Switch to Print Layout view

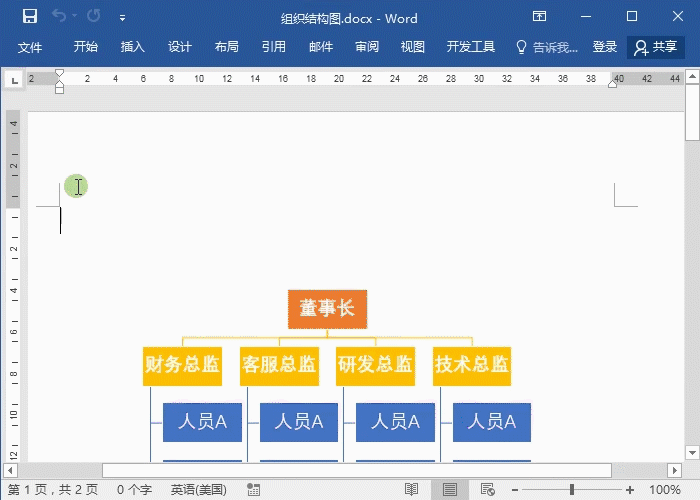point(450,490)
